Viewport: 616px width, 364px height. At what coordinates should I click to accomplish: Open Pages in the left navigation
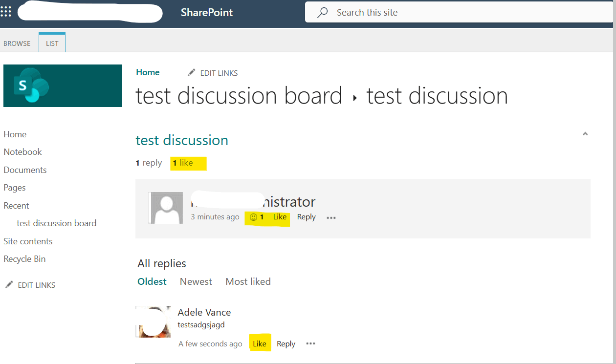click(15, 188)
